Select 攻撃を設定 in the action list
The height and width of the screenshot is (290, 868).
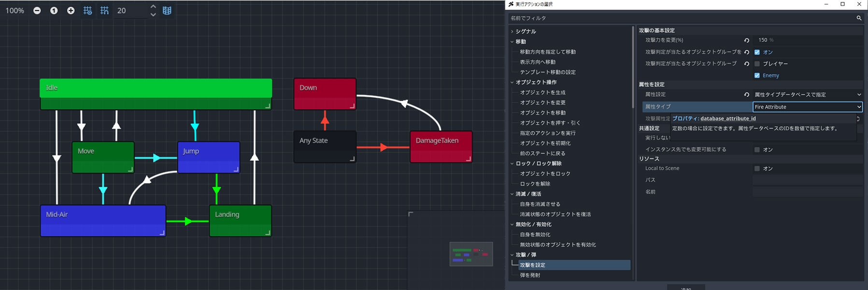(x=533, y=265)
